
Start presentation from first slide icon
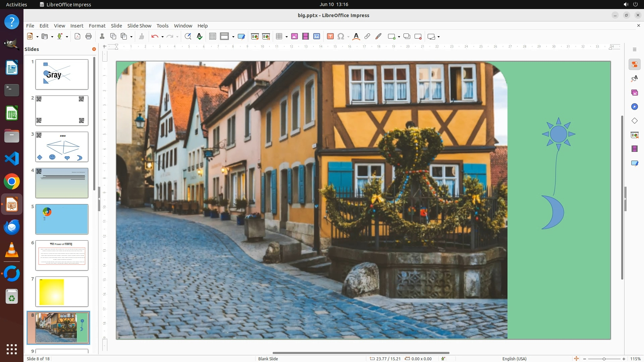(255, 37)
